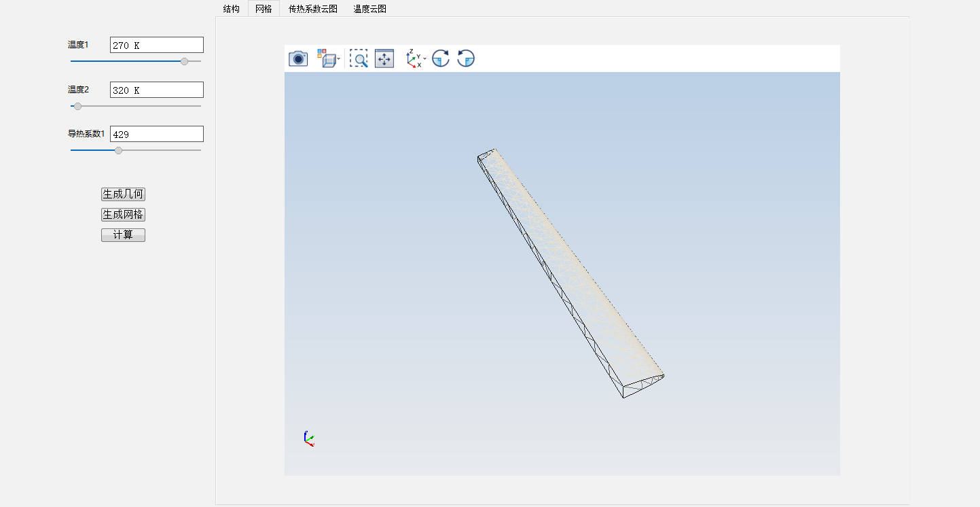980x507 pixels.
Task: Open the rendering style dropdown arrow
Action: (x=338, y=59)
